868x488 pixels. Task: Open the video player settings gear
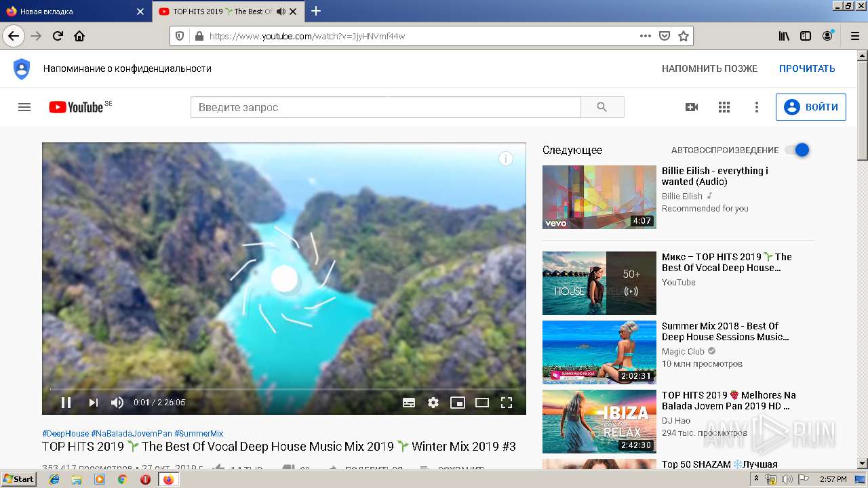coord(433,403)
